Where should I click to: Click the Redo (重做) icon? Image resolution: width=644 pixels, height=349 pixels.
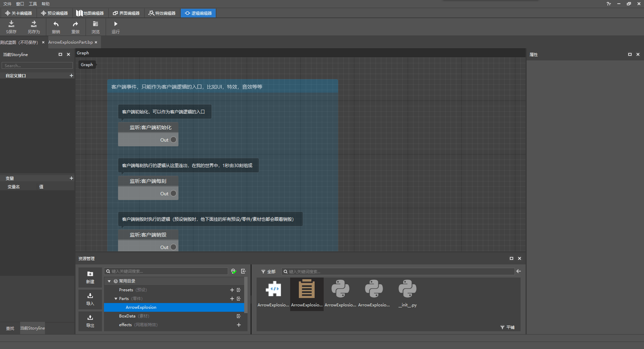75,27
